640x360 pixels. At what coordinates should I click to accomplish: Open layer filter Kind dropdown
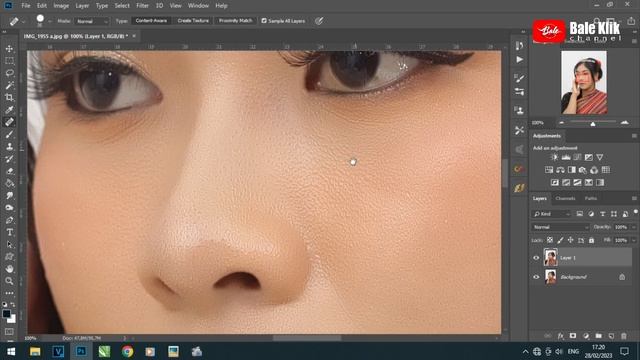(551, 214)
